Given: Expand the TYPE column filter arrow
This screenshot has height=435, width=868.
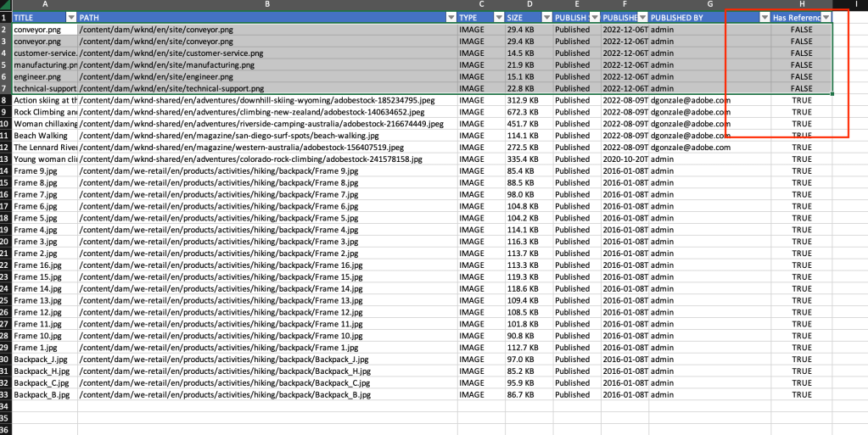Looking at the screenshot, I should click(x=498, y=18).
